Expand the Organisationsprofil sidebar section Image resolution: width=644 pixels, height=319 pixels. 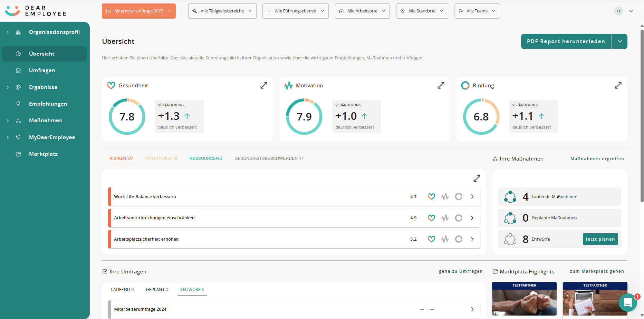[x=8, y=32]
